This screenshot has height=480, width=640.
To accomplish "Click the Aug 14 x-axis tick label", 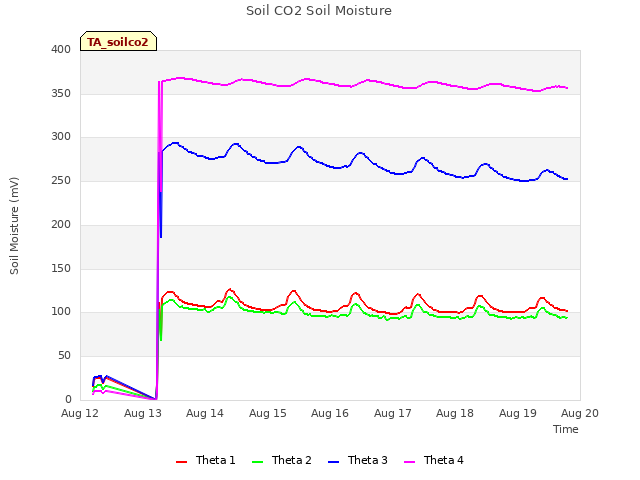I will click(x=205, y=413).
